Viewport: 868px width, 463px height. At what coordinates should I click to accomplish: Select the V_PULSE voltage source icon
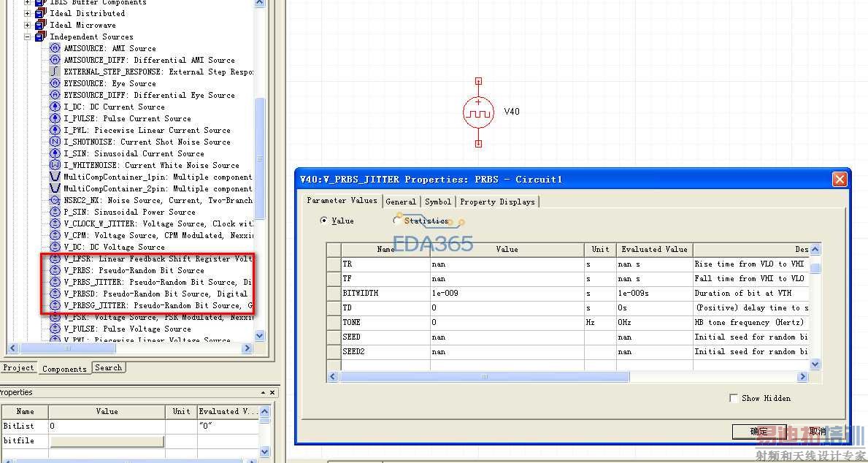click(x=55, y=329)
